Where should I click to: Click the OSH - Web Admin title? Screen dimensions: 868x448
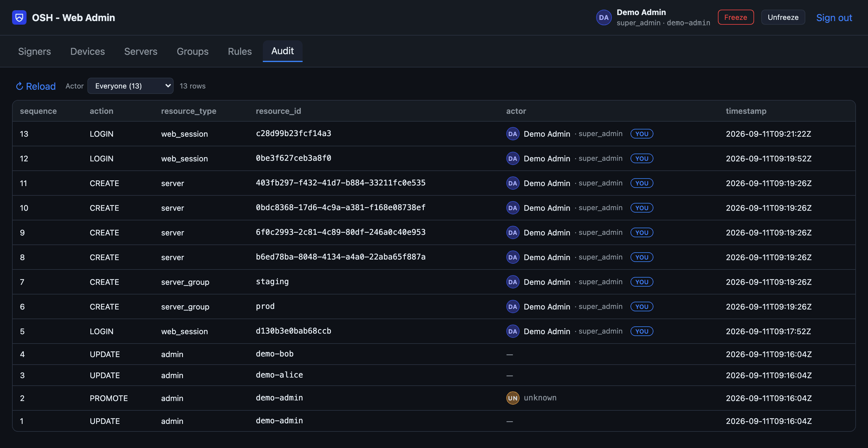pos(74,17)
